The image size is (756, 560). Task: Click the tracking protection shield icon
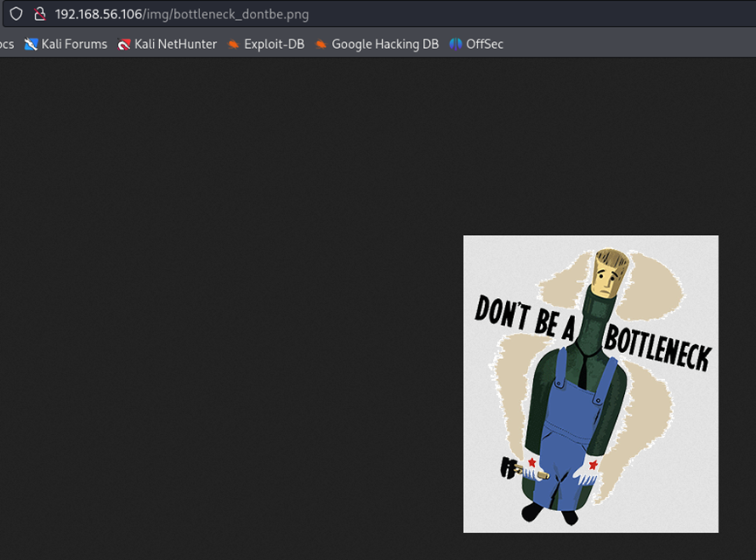(x=16, y=14)
